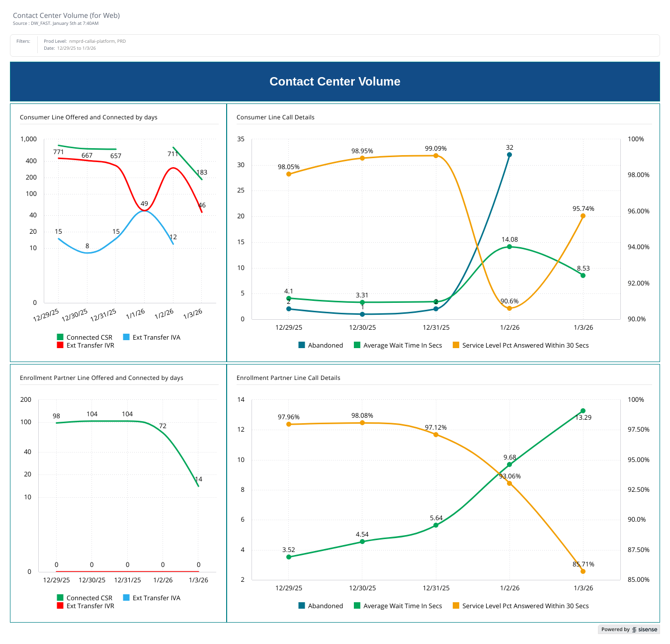Select the 32 abandoned data point on 1/2/26

[x=509, y=155]
